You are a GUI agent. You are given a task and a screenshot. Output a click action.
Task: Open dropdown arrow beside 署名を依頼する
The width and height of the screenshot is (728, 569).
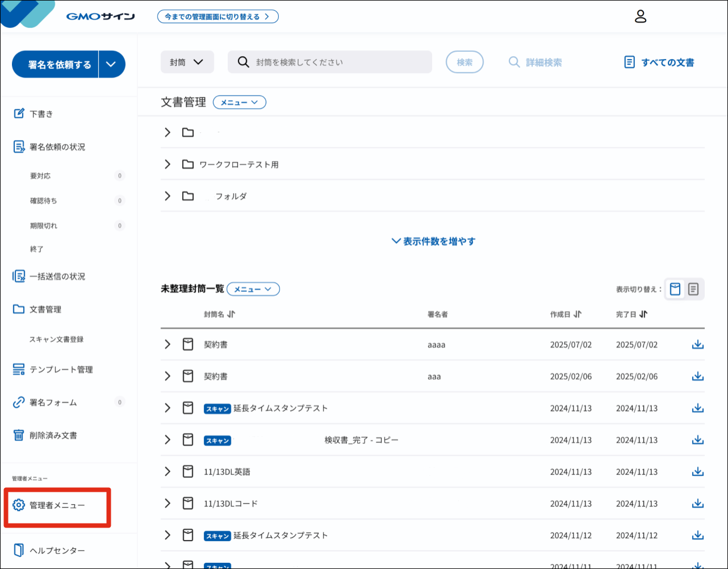[x=111, y=64]
